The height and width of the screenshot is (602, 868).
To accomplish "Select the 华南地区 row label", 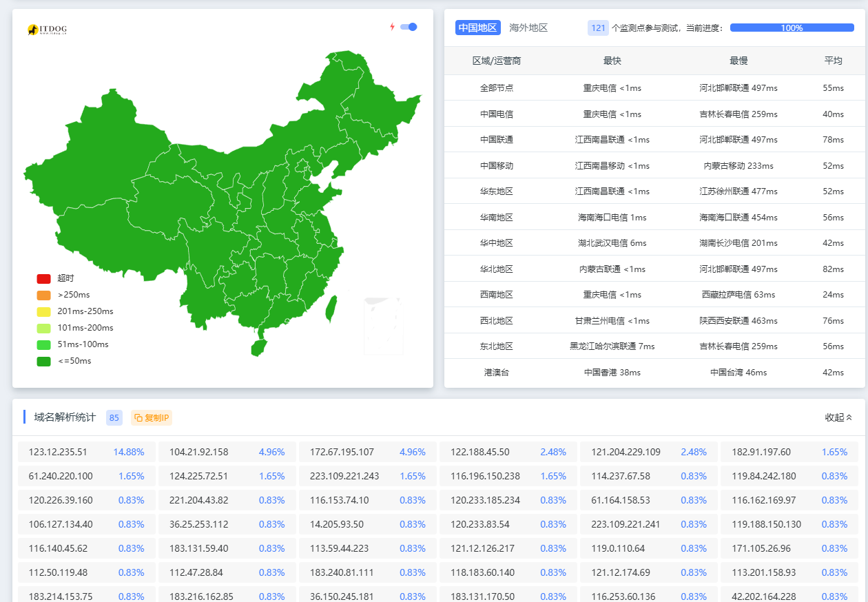I will point(497,217).
